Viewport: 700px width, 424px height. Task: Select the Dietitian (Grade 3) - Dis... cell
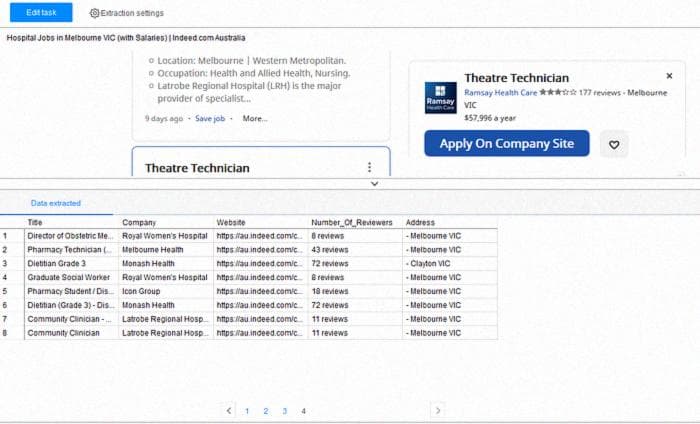pos(71,305)
